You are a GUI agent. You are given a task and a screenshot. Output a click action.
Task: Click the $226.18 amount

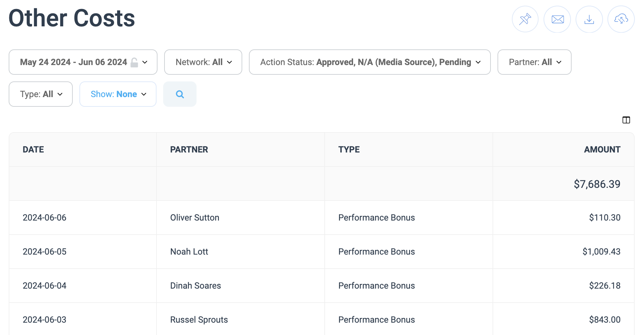coord(605,286)
